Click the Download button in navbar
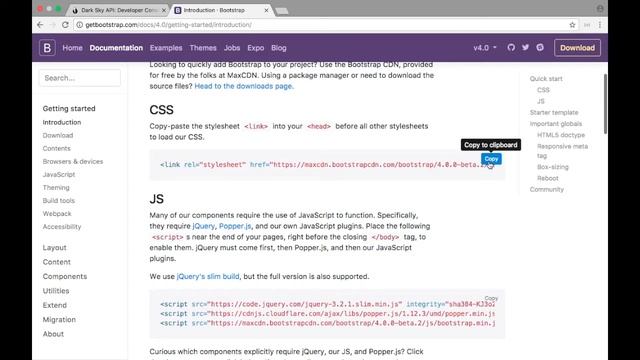The width and height of the screenshot is (640, 360). coord(577,48)
